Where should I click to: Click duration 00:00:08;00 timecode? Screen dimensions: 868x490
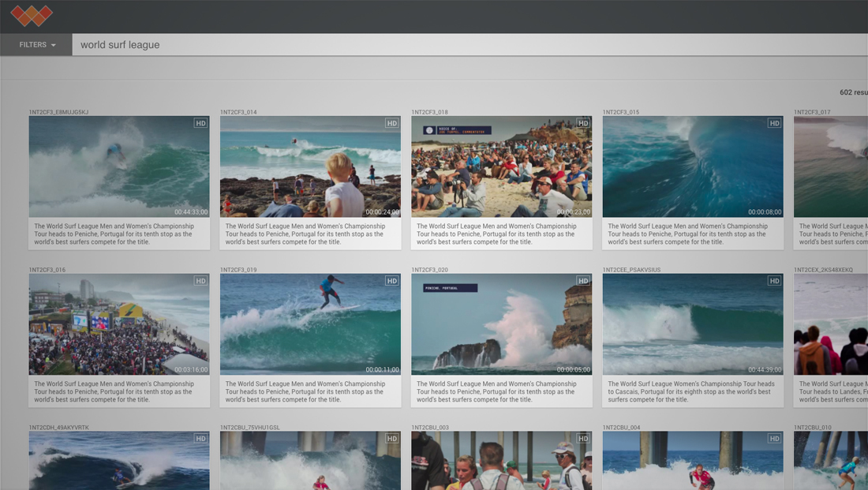click(765, 212)
